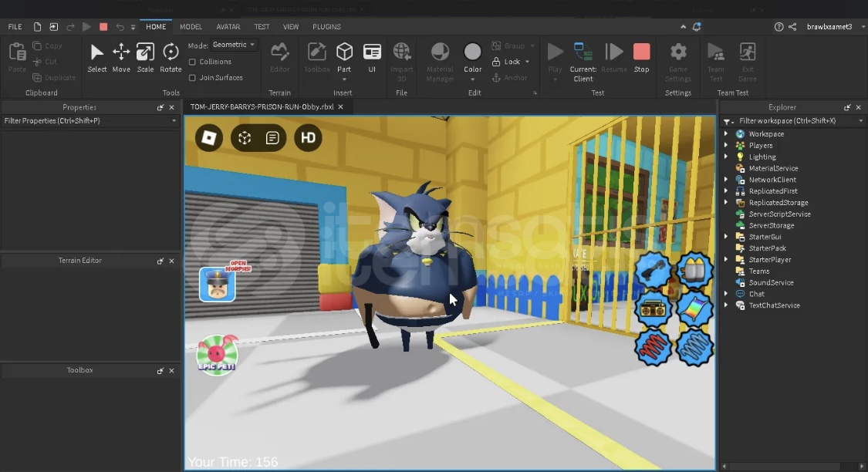868x472 pixels.
Task: Click the Color circle in the ribbon
Action: point(472,52)
